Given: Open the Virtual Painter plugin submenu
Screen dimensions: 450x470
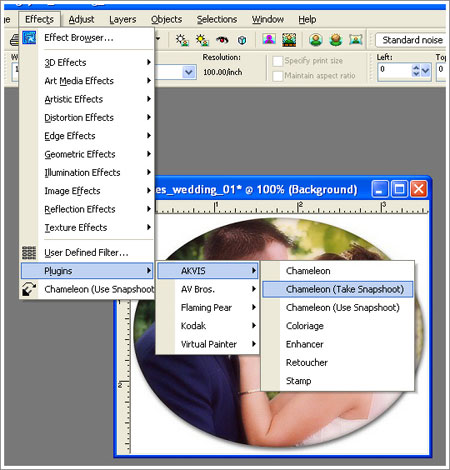Looking at the screenshot, I should pos(207,344).
